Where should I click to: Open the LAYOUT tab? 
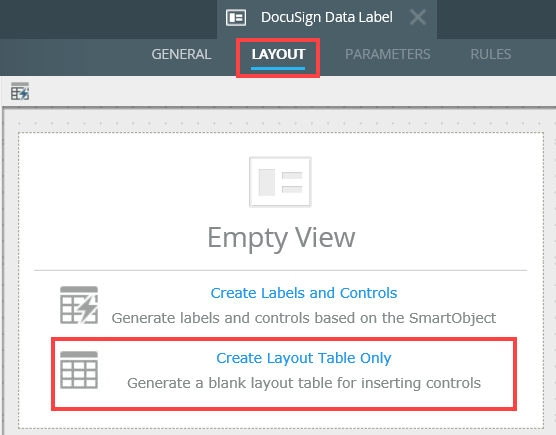pos(278,54)
